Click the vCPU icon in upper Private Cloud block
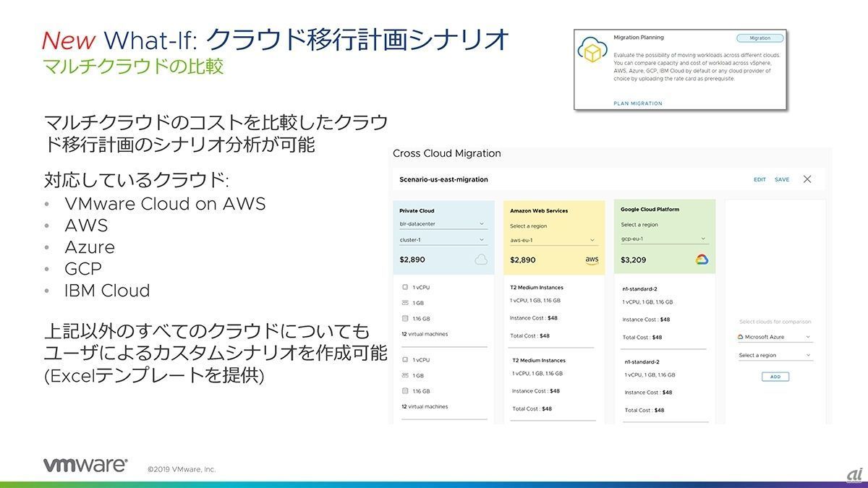Image resolution: width=868 pixels, height=488 pixels. click(404, 287)
